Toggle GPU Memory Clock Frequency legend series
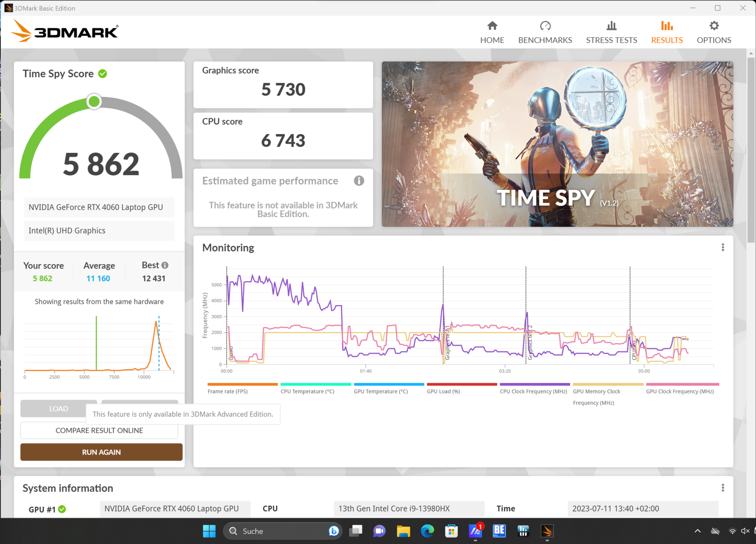Image resolution: width=756 pixels, height=544 pixels. point(608,394)
